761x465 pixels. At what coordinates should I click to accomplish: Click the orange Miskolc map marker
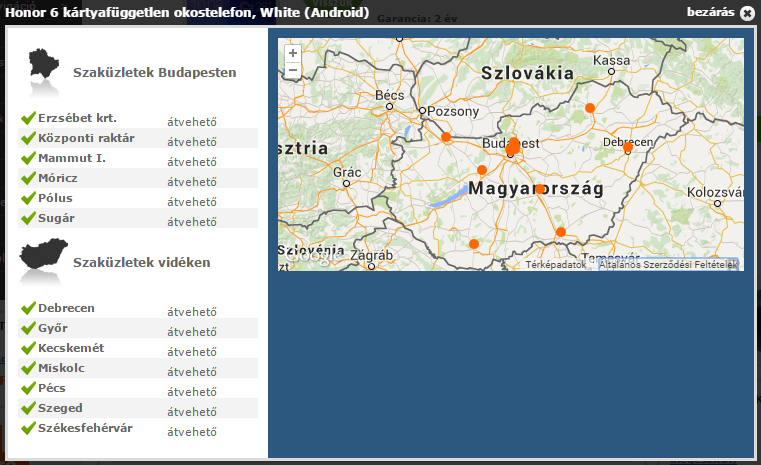click(590, 108)
